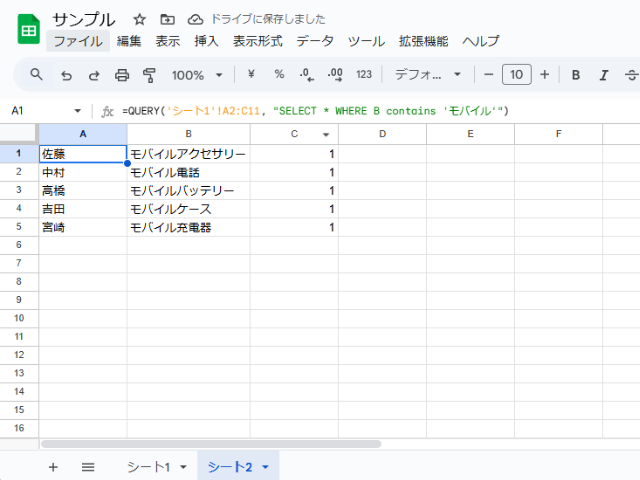This screenshot has height=480, width=640.
Task: Click the horizontal scrollbar
Action: point(211,444)
